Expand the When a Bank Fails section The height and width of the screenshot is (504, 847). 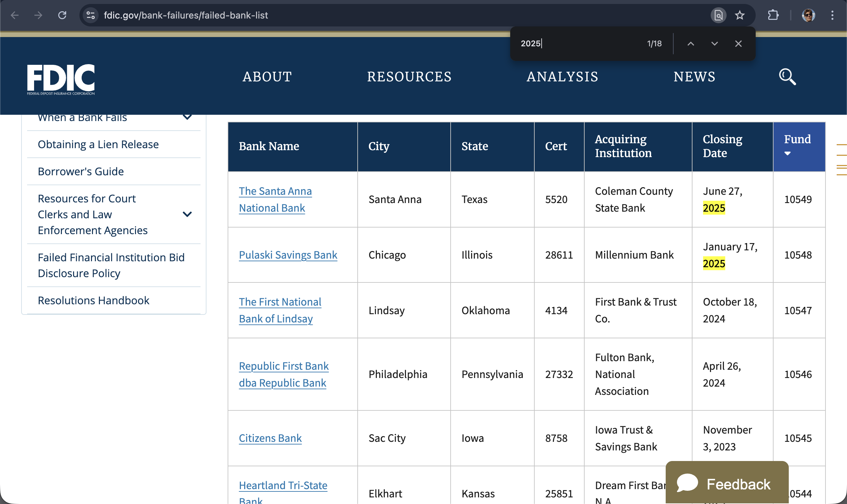(x=187, y=117)
